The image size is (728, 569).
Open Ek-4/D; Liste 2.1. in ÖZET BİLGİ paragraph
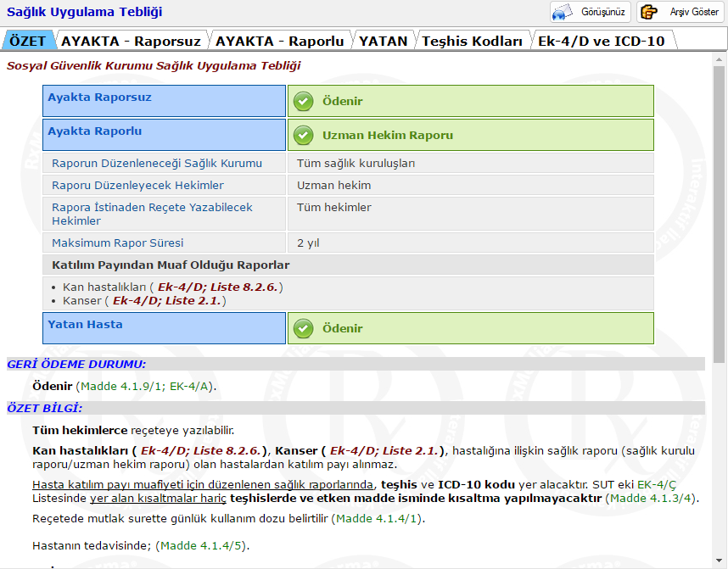tap(384, 450)
